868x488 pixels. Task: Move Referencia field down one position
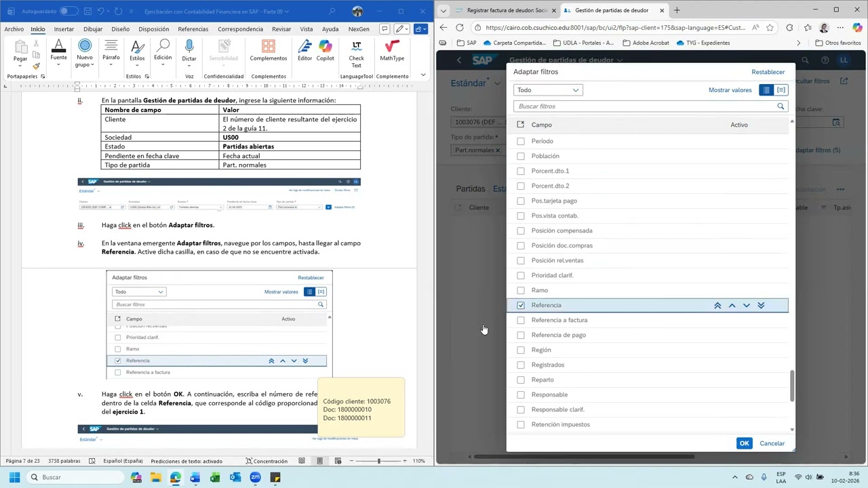[747, 306]
